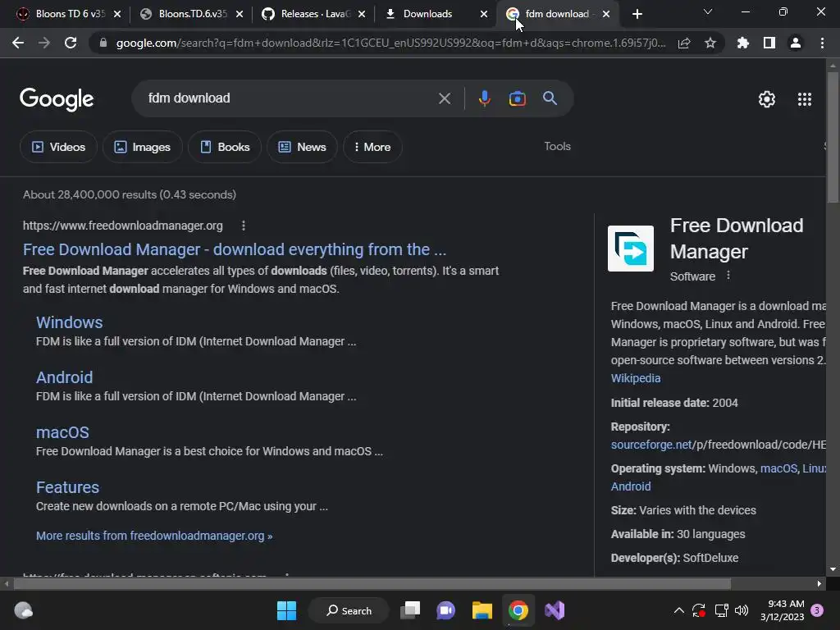Open the new tab plus button
Image resolution: width=840 pixels, height=630 pixels.
(x=637, y=14)
